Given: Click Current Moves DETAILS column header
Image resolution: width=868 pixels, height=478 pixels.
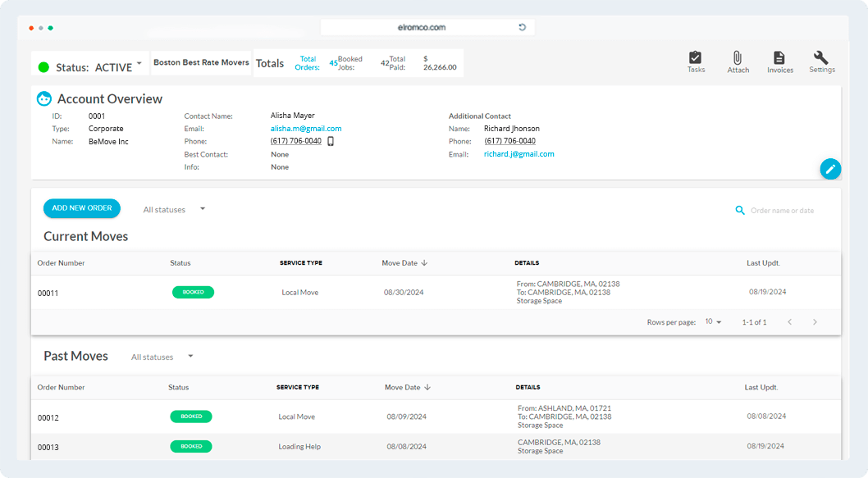Looking at the screenshot, I should point(527,263).
